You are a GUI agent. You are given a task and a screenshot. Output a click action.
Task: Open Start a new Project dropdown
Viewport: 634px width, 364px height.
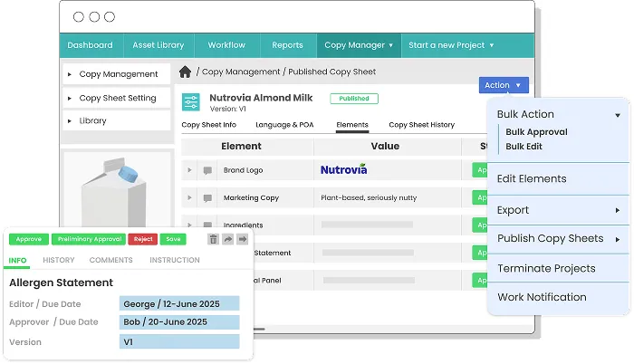[x=451, y=45]
